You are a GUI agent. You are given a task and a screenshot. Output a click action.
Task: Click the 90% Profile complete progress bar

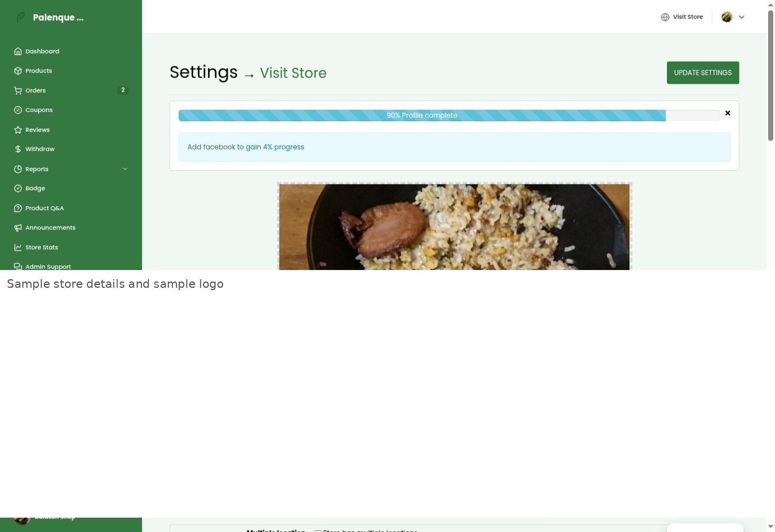tap(448, 115)
